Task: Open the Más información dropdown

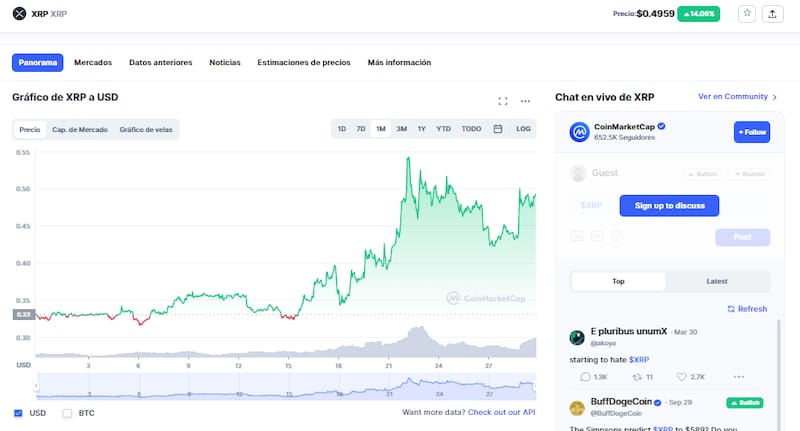Action: coord(399,62)
